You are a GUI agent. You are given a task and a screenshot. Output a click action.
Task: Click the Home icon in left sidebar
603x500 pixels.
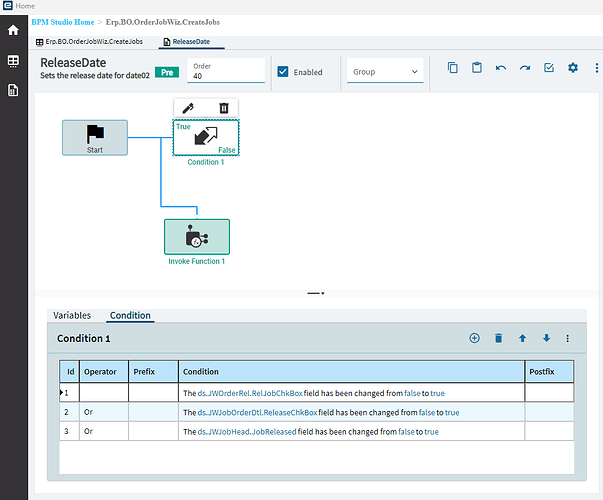13,30
